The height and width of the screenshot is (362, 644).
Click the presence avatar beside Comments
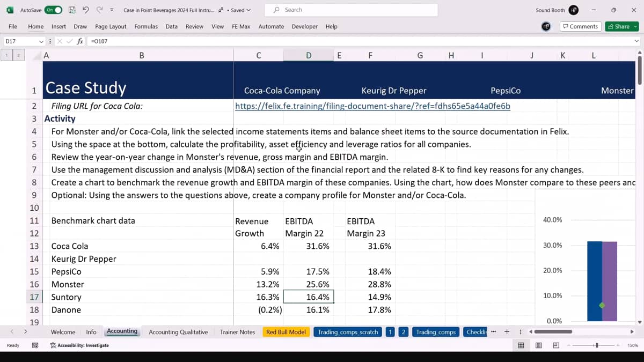point(546,26)
